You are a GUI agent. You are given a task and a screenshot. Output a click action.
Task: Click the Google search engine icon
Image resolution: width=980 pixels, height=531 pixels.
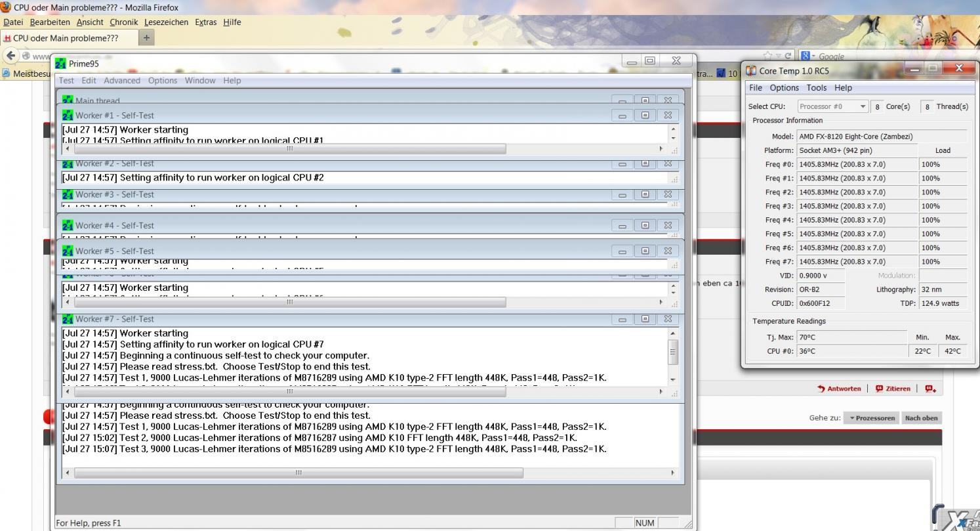pyautogui.click(x=805, y=56)
